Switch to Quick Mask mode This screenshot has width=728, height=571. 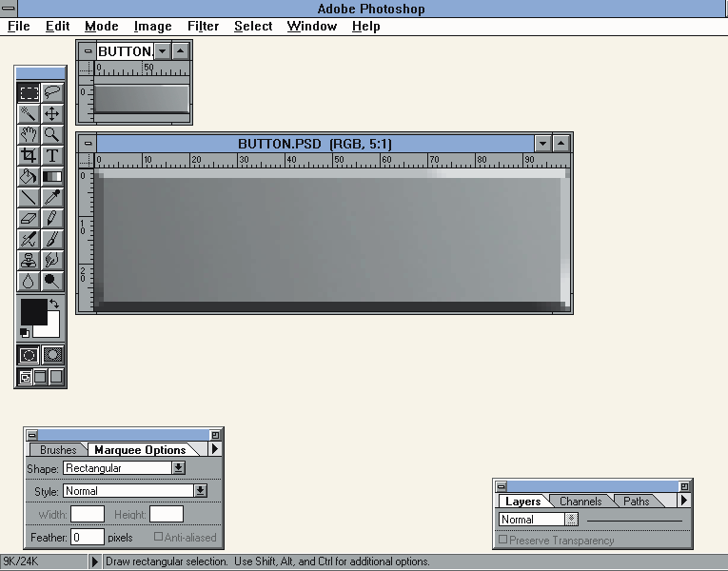pyautogui.click(x=53, y=355)
